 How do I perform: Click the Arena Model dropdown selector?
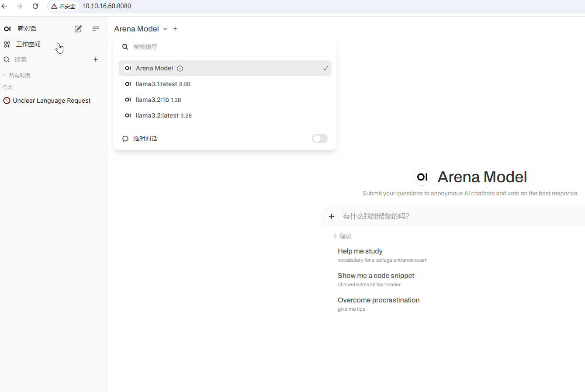[141, 29]
